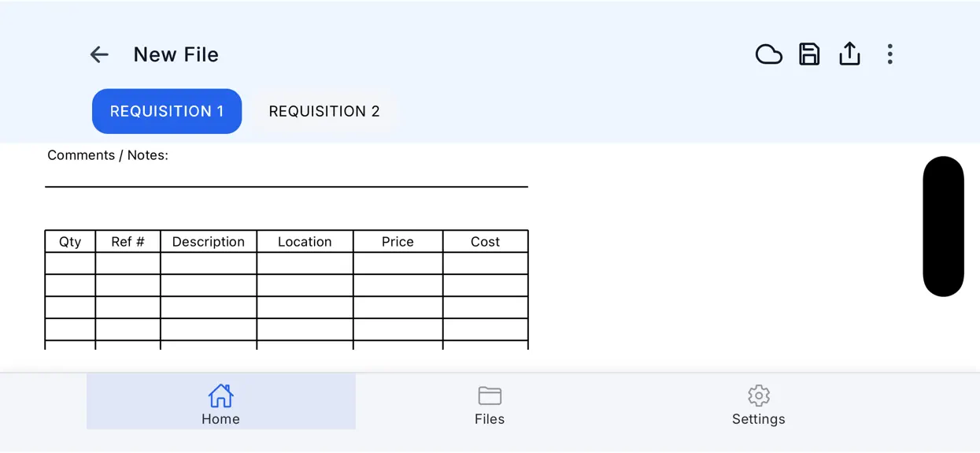Click the Cost column header cell

click(x=486, y=242)
